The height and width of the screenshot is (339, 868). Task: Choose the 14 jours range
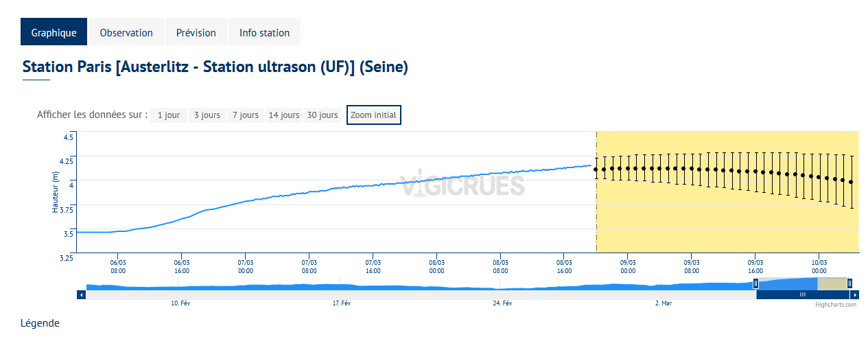(284, 115)
